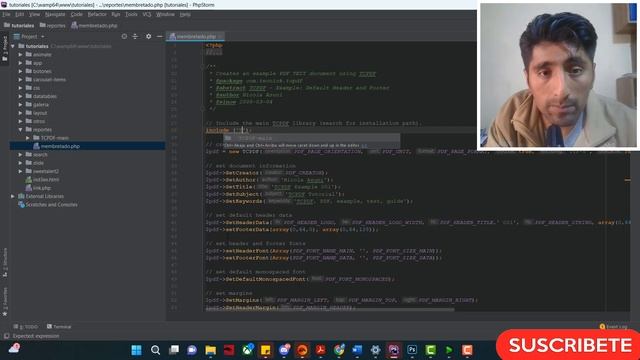Open the VCS menu
640x360 pixels.
[147, 14]
